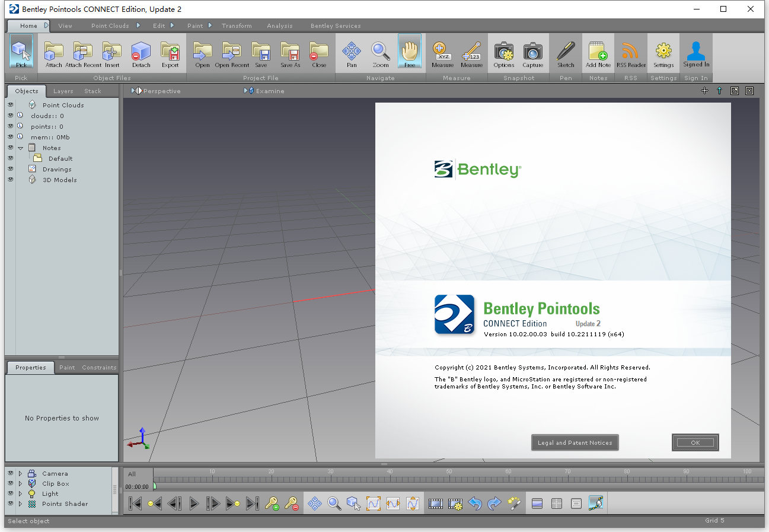
Task: Save the project with Save icon
Action: point(261,53)
